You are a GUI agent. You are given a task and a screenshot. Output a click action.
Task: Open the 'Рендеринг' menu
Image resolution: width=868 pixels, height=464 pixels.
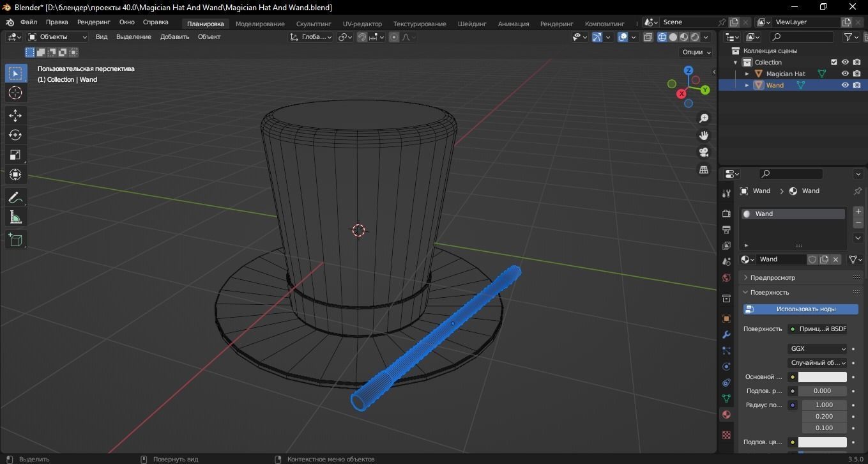94,22
